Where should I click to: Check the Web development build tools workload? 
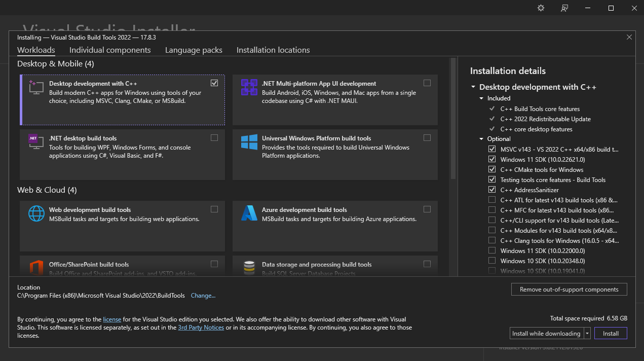pyautogui.click(x=214, y=209)
